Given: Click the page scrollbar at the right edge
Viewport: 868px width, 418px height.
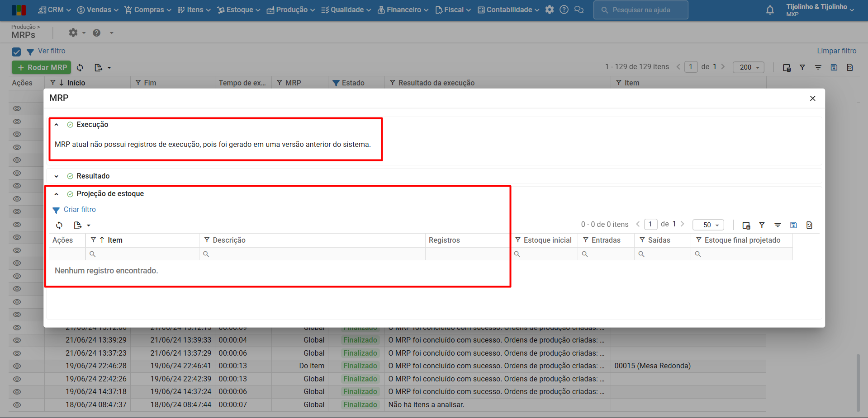Looking at the screenshot, I should coord(858,383).
